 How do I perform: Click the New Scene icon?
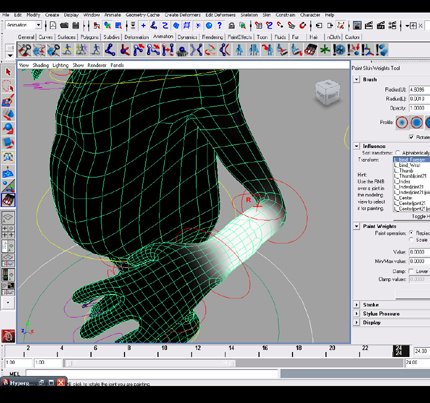53,25
